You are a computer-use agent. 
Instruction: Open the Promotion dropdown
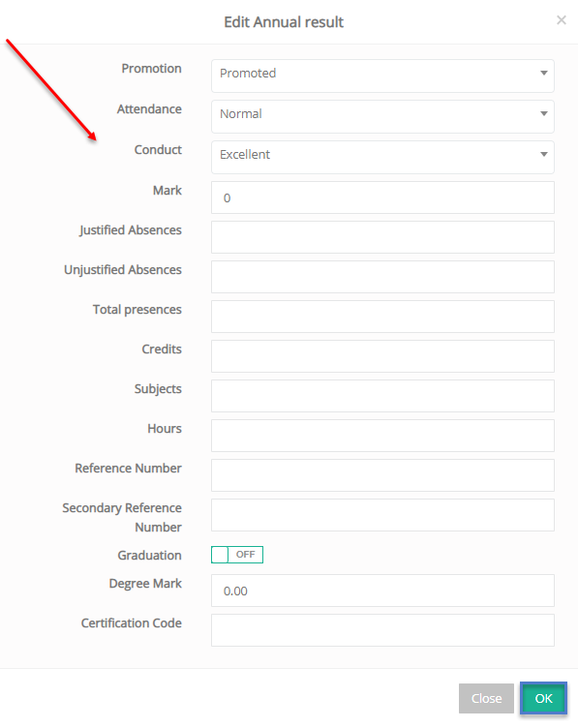(382, 76)
